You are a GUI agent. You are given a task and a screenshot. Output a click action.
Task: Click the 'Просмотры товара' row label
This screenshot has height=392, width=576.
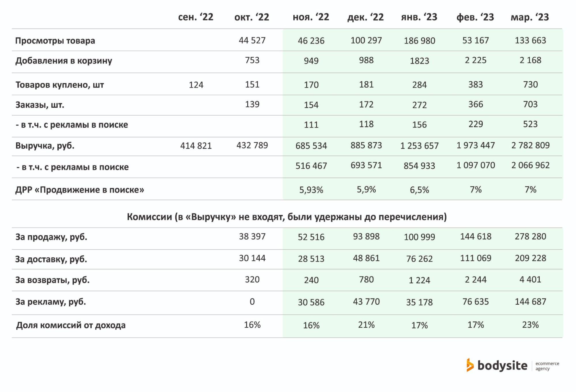(x=55, y=41)
